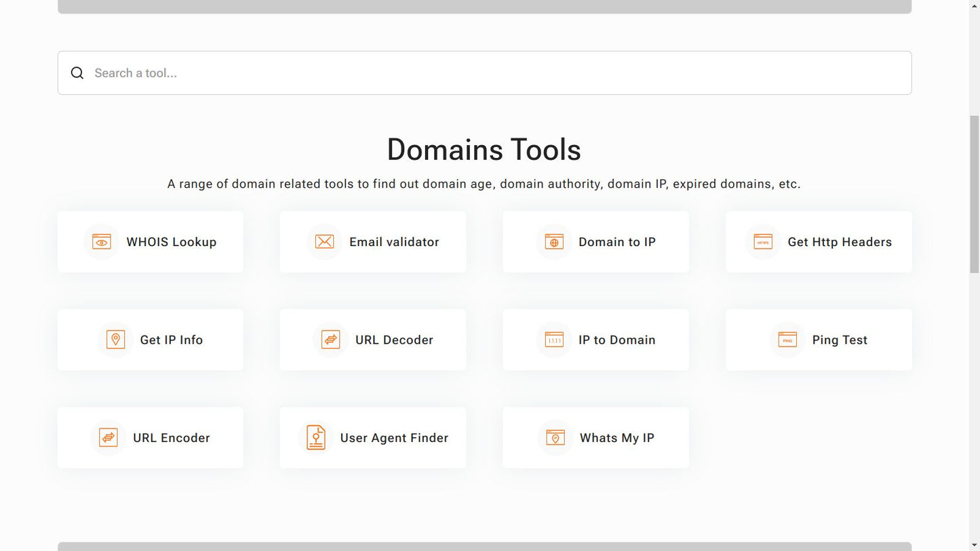This screenshot has height=551, width=980.
Task: Click the "Domains Tools" heading text
Action: point(484,150)
